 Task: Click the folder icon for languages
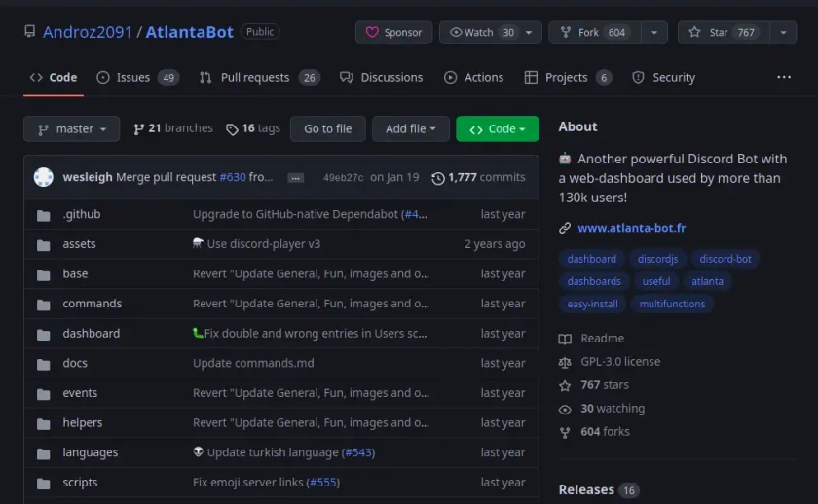[x=43, y=453]
